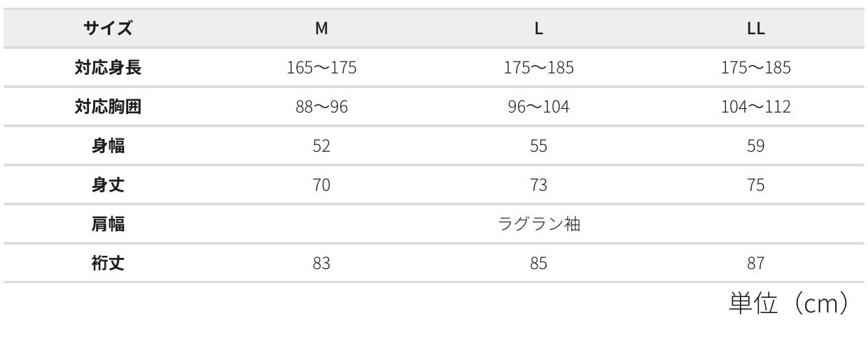Screen dimensions: 868x346
Task: Select the LL size column header
Action: tap(755, 29)
